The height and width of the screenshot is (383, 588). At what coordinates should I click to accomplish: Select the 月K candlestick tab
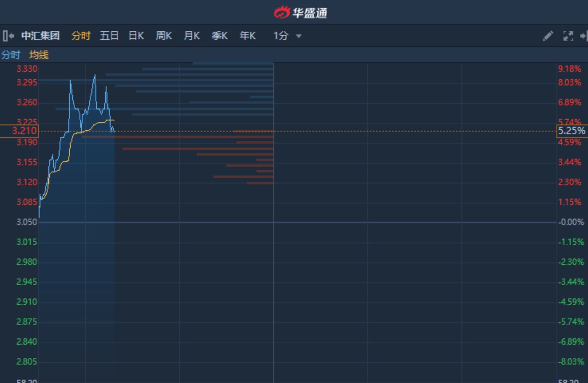click(191, 36)
